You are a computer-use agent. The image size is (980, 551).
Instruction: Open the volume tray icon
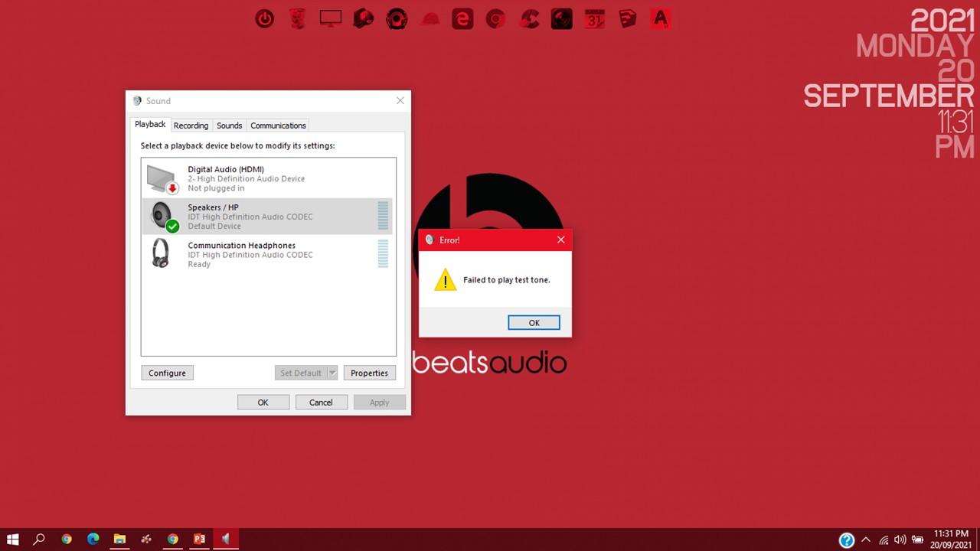click(900, 540)
